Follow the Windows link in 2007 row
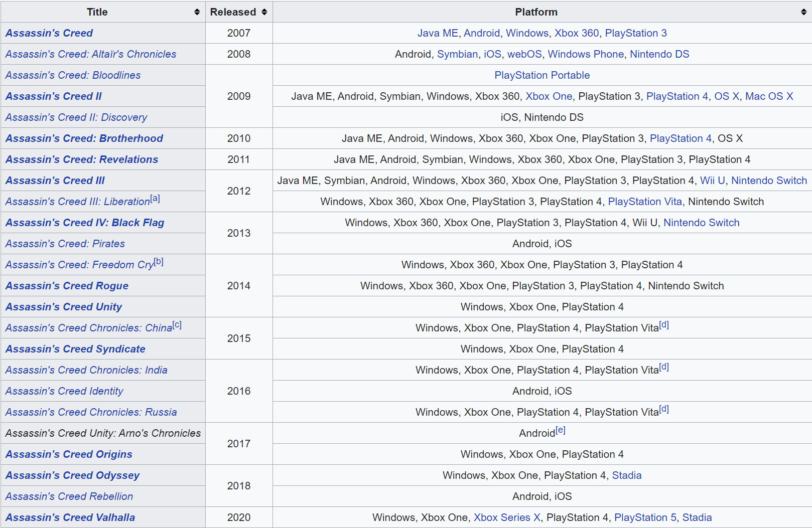This screenshot has height=528, width=812. click(x=527, y=33)
